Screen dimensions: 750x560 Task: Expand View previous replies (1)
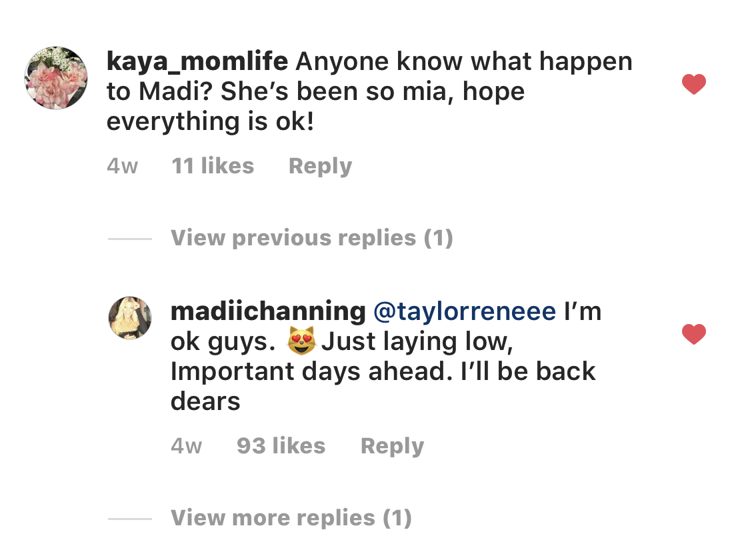[312, 238]
